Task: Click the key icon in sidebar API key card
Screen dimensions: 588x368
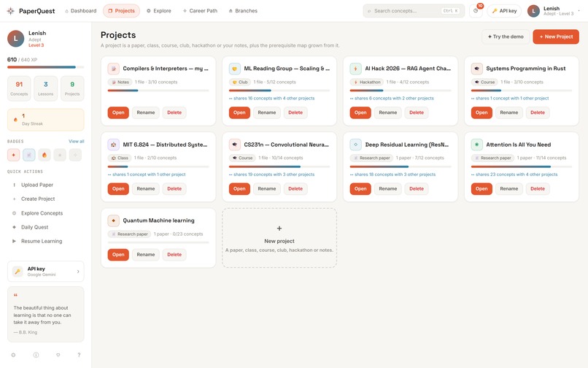Action: pos(18,271)
